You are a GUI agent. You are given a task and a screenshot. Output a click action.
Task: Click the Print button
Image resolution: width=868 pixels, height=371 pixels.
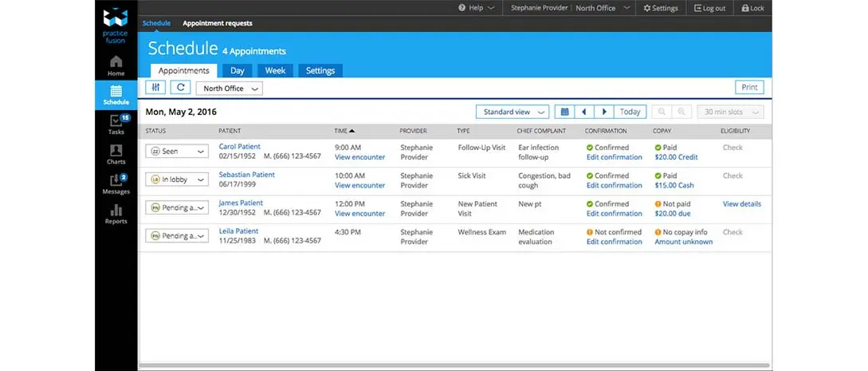pos(749,88)
